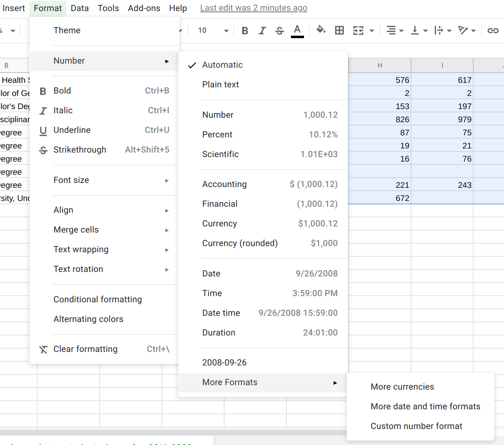This screenshot has height=445, width=504.
Task: Choose Conditional formatting from Format menu
Action: 98,299
